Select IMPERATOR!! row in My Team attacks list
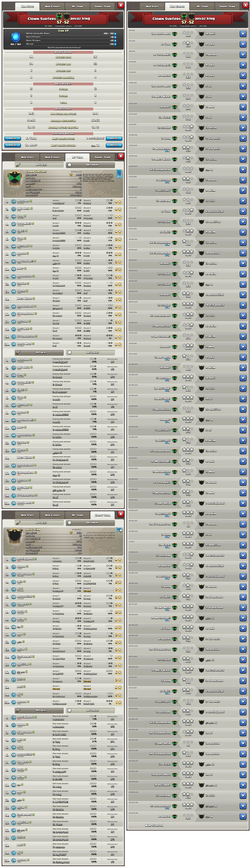Viewport: 251px width, 868px height. 63,262
